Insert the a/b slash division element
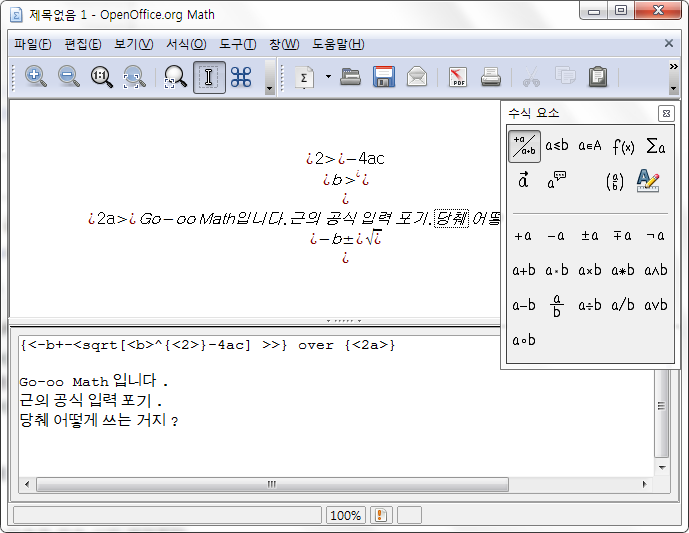This screenshot has width=689, height=533. pos(623,305)
